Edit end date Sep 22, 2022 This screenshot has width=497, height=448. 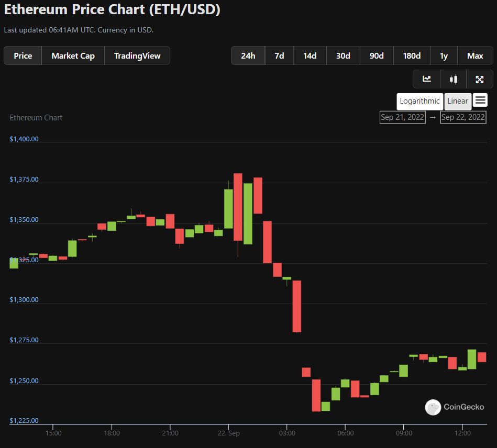click(463, 117)
